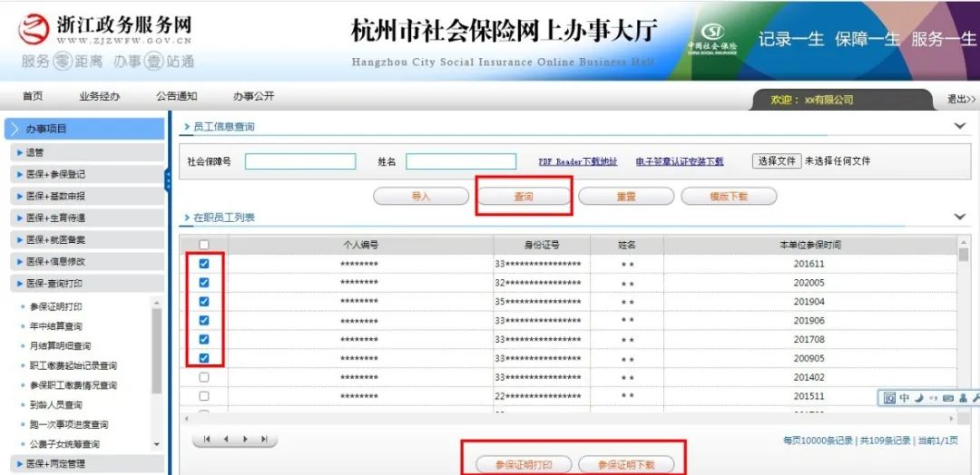
Task: Collapse 医保-查询打印 sidebar group
Action: [x=87, y=284]
